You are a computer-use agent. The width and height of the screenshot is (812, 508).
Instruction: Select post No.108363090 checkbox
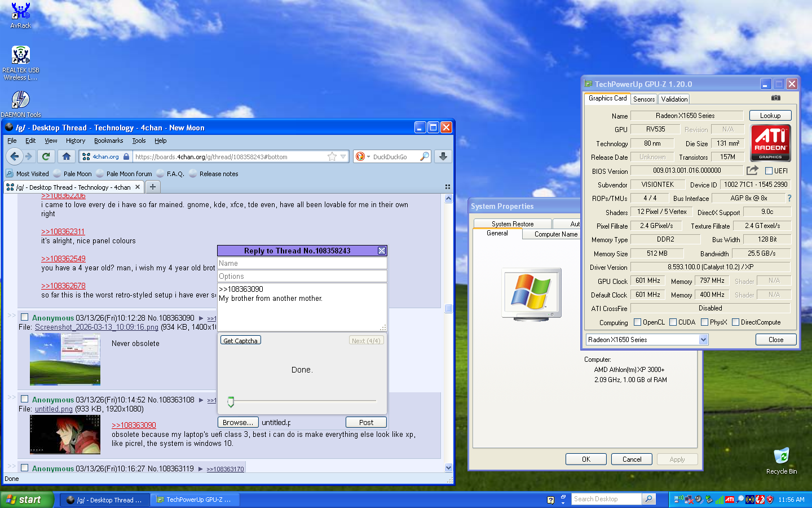[25, 317]
